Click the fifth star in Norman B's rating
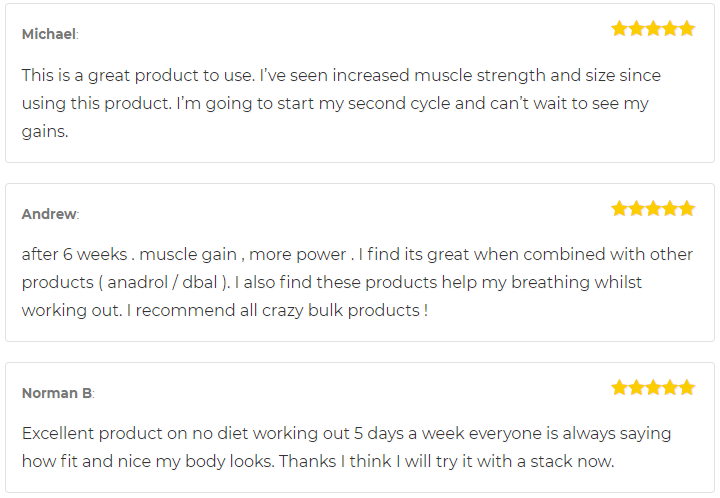Image resolution: width=720 pixels, height=498 pixels. click(686, 387)
